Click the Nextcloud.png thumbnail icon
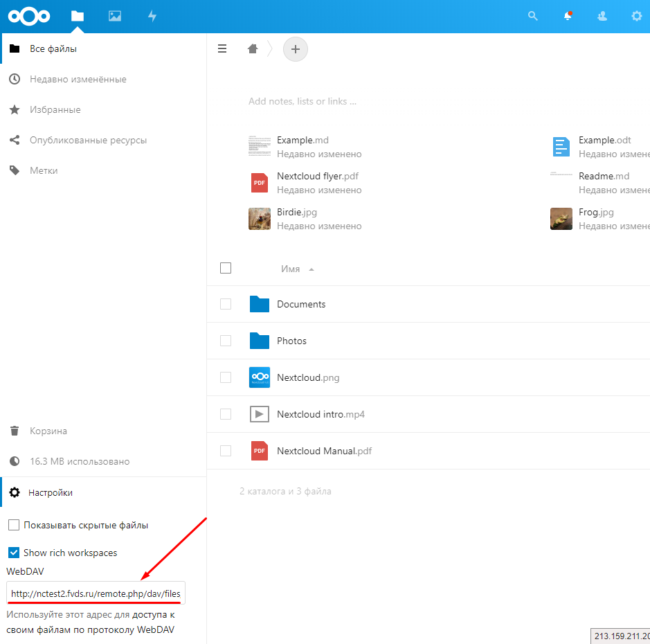The image size is (650, 644). 260,377
